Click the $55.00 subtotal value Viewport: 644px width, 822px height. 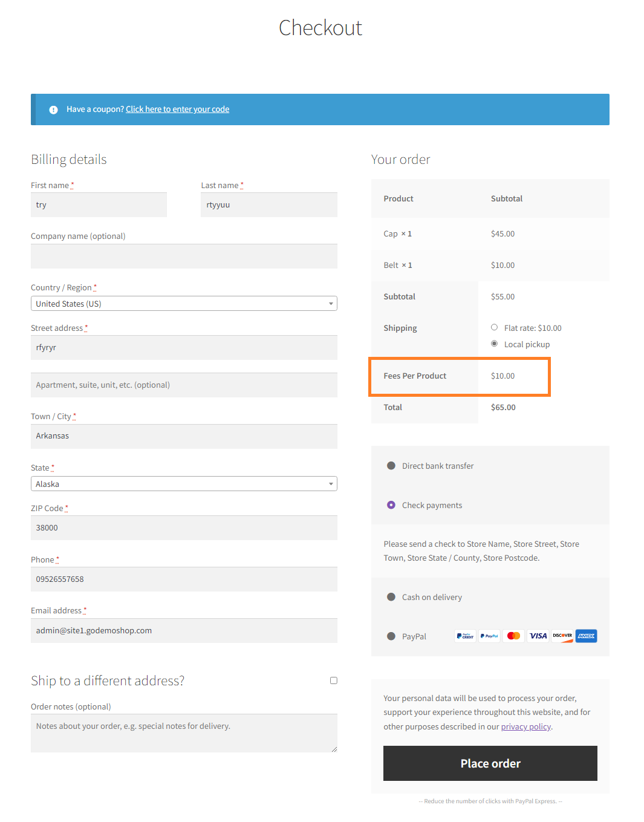[x=503, y=296]
